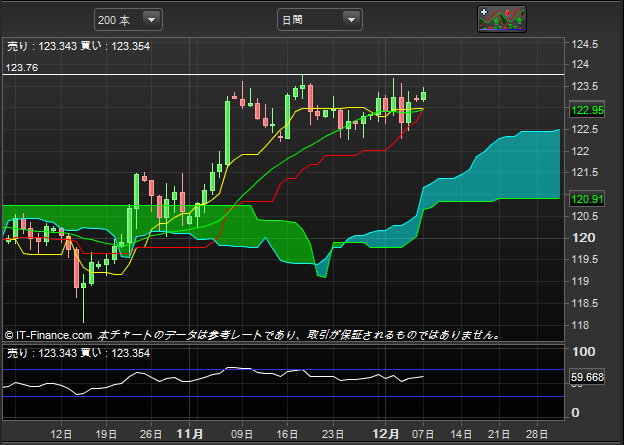Click the 119 price axis label
The width and height of the screenshot is (624, 445).
580,281
